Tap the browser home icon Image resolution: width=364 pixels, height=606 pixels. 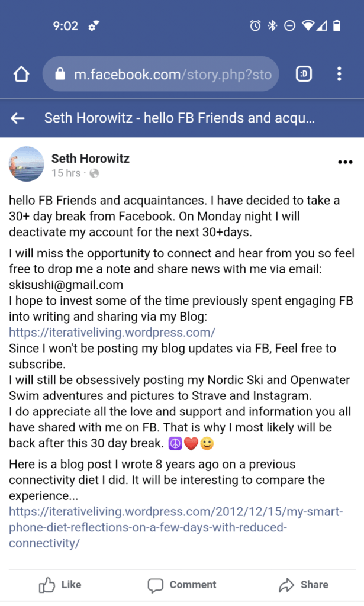point(21,74)
